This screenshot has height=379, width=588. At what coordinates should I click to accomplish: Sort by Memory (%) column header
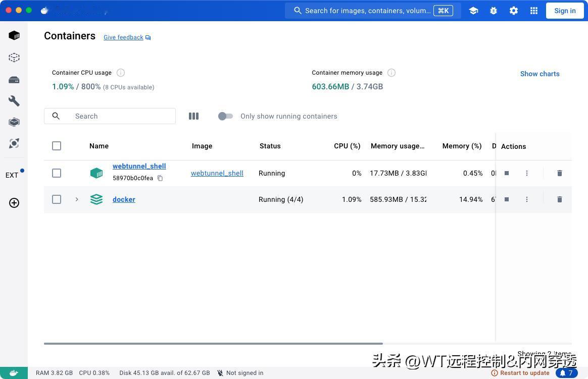(462, 146)
